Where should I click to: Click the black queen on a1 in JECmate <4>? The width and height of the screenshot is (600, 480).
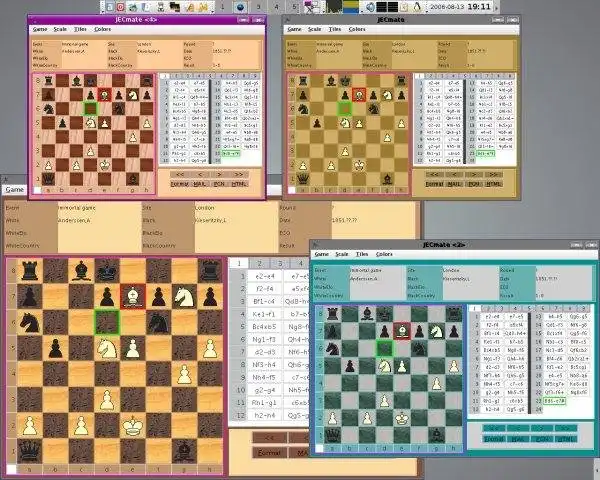click(x=48, y=178)
